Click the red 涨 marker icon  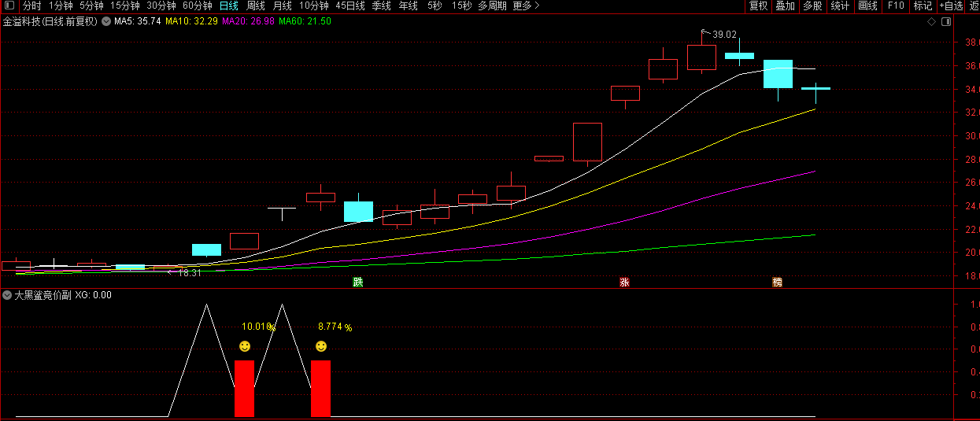point(624,282)
